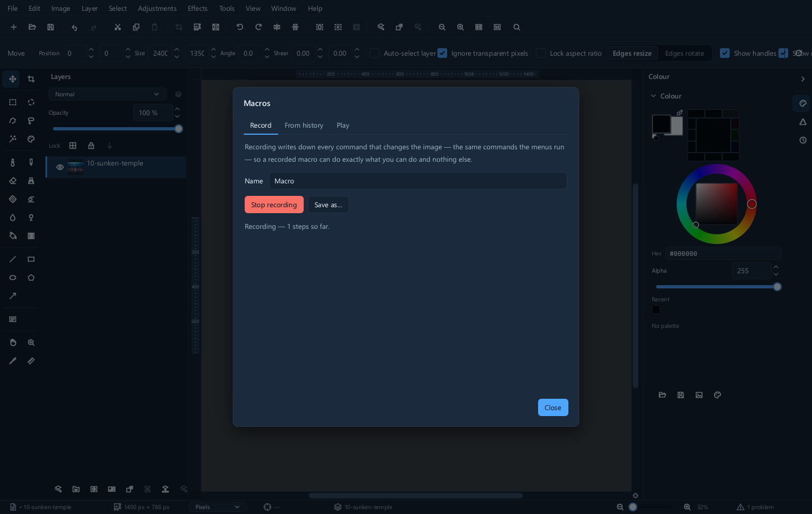The image size is (812, 514).
Task: Click the Save toolbar icon
Action: click(50, 27)
